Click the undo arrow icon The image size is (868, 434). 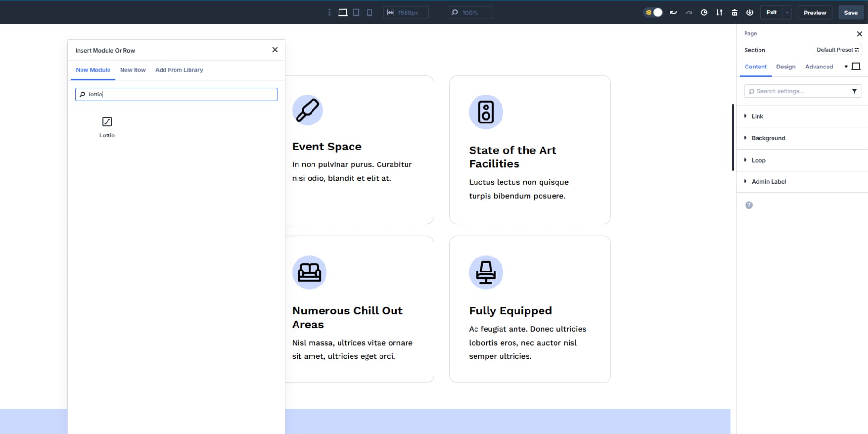673,12
